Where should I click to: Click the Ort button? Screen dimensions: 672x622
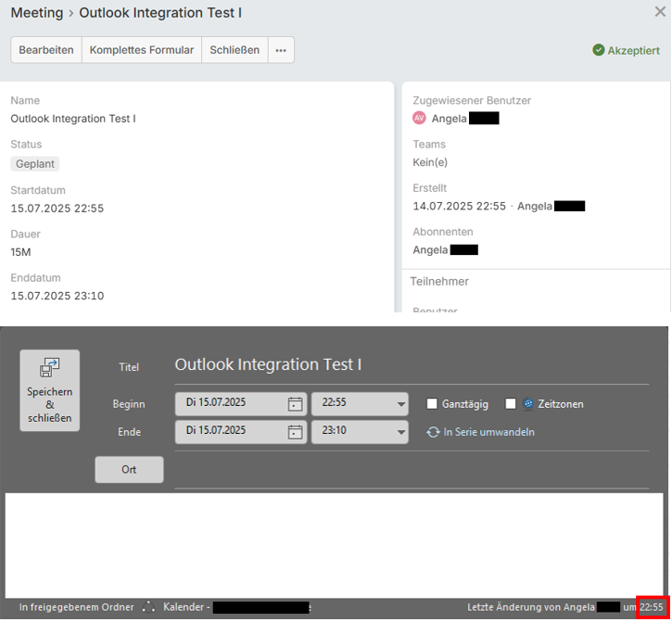pos(129,469)
